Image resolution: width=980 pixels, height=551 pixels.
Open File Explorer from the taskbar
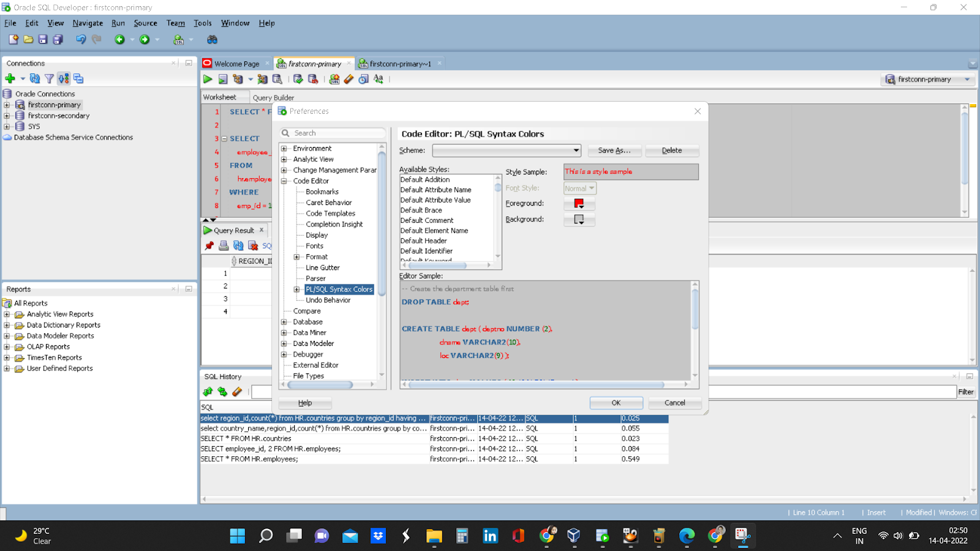(x=434, y=536)
